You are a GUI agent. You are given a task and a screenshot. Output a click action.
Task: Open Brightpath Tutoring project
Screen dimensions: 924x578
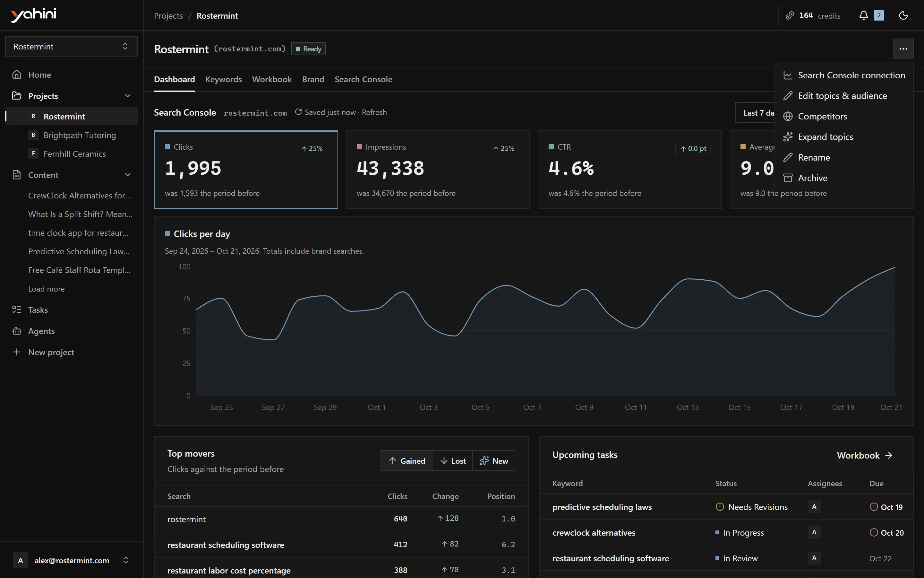tap(72, 135)
